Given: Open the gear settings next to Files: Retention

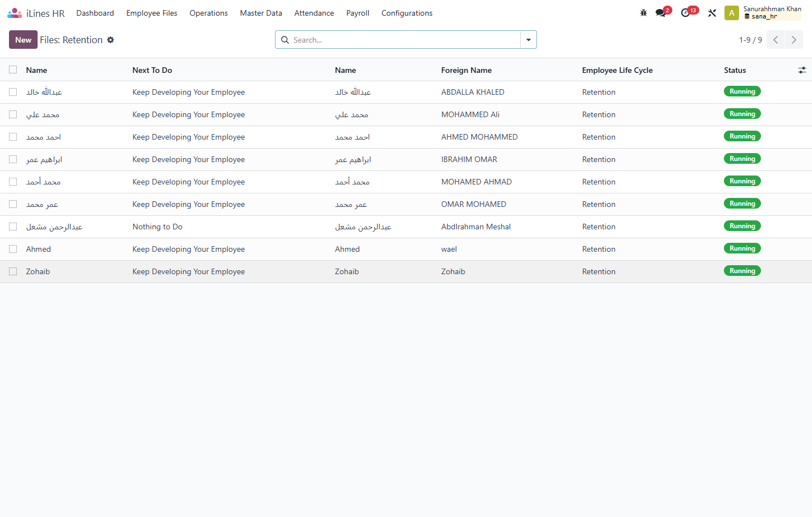Looking at the screenshot, I should [111, 40].
